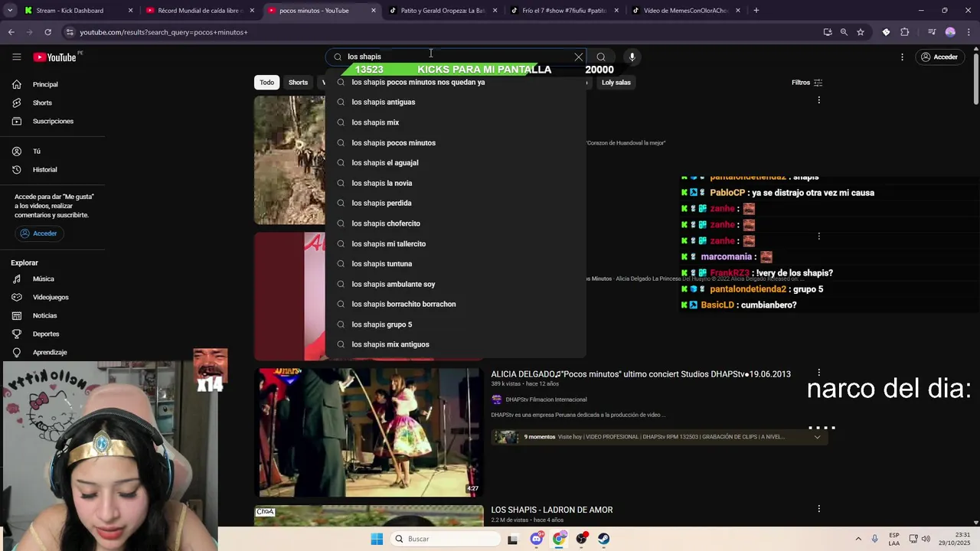The height and width of the screenshot is (551, 980).
Task: Reload the page
Action: click(x=47, y=32)
